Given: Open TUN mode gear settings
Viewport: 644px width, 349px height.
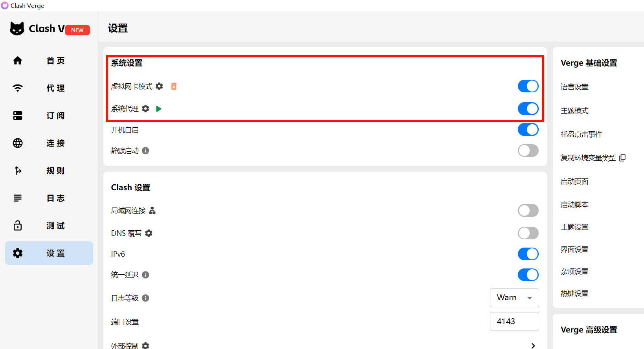Looking at the screenshot, I should [x=159, y=86].
